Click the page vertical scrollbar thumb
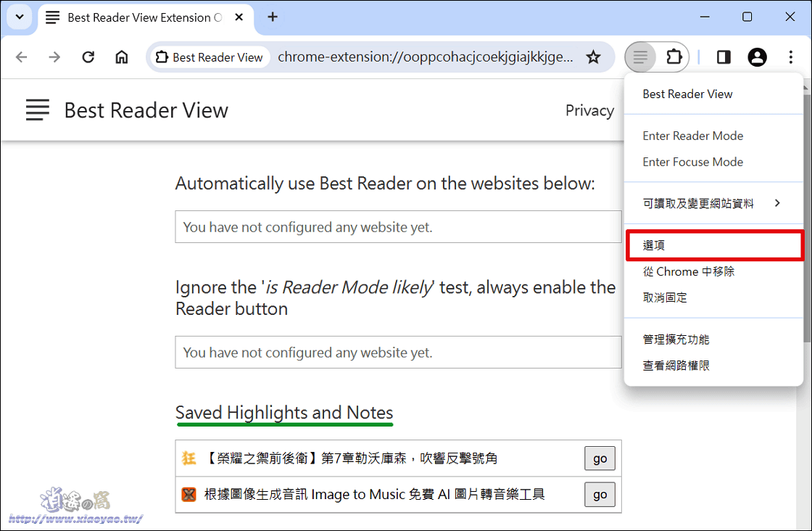Image resolution: width=812 pixels, height=531 pixels. click(808, 218)
